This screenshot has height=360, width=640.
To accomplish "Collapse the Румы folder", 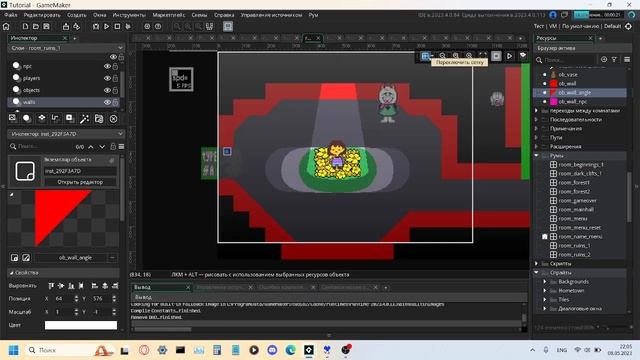I will click(537, 156).
